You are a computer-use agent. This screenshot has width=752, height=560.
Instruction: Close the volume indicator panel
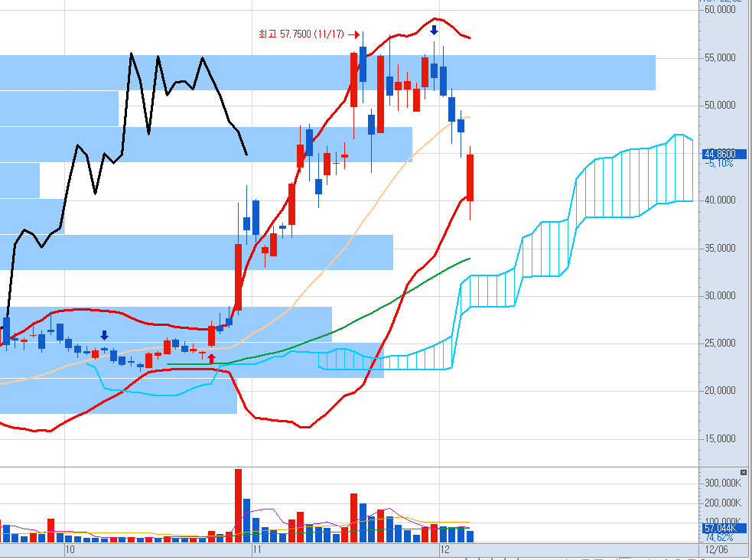(x=744, y=472)
